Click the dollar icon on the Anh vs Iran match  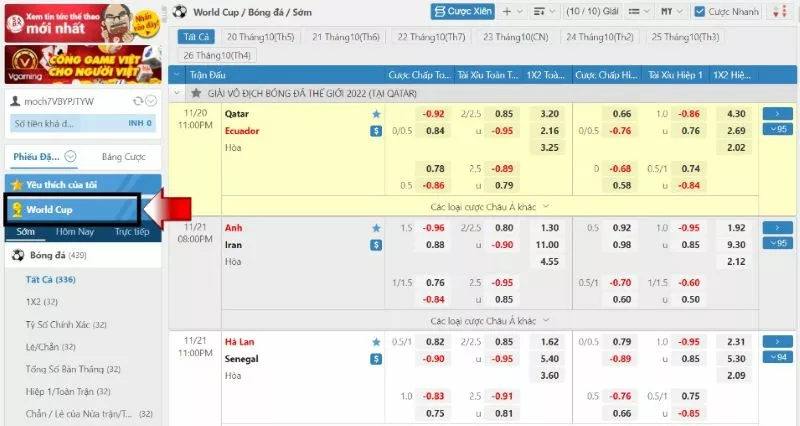[x=376, y=245]
